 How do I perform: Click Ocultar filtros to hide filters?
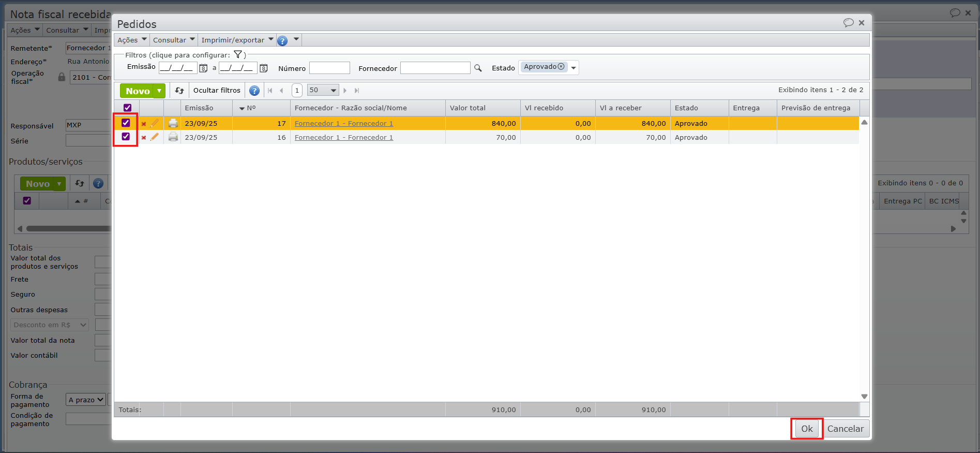point(217,91)
